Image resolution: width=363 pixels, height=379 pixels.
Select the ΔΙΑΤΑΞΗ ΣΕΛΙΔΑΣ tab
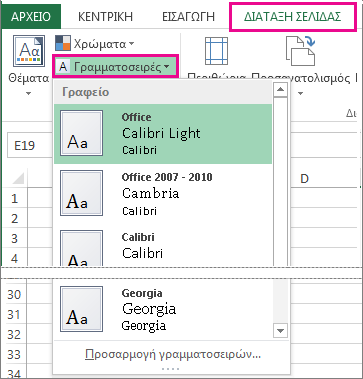(292, 17)
